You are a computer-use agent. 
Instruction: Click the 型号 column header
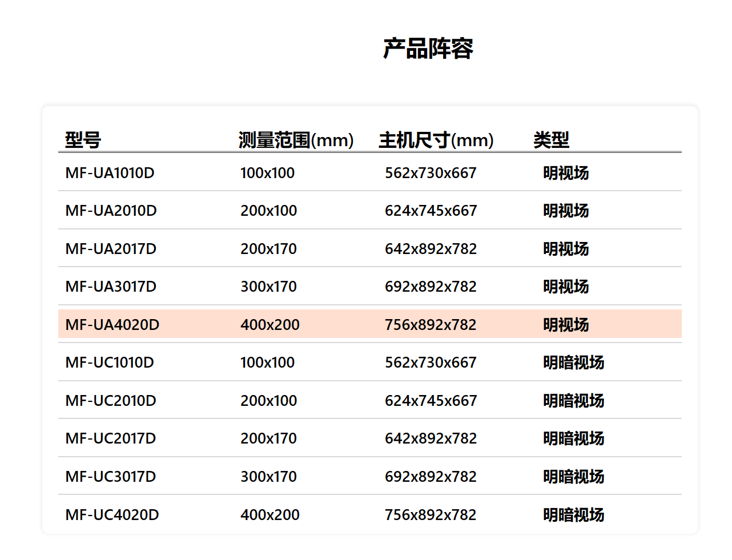[83, 140]
